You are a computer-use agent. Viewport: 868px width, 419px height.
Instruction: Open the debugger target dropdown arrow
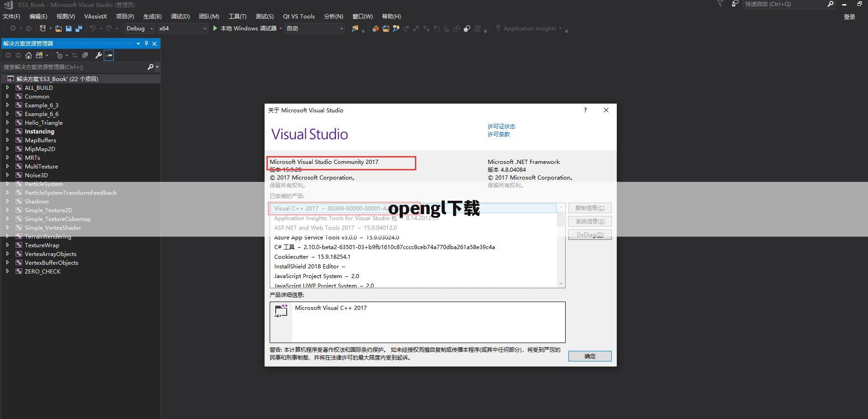280,29
